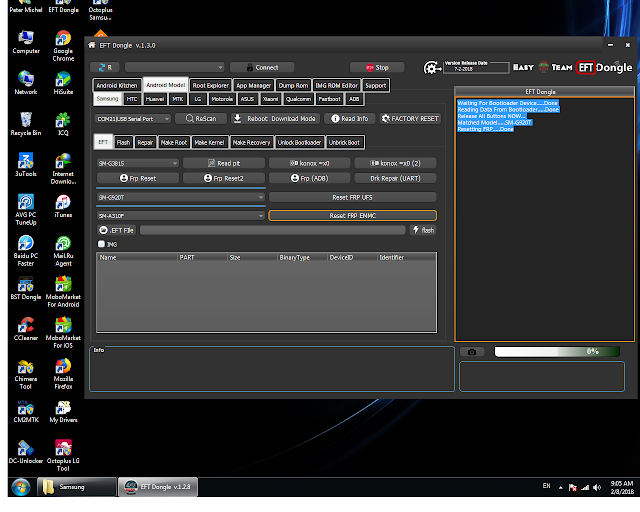
Task: Open the Make Recovery sub-tab
Action: pyautogui.click(x=251, y=142)
